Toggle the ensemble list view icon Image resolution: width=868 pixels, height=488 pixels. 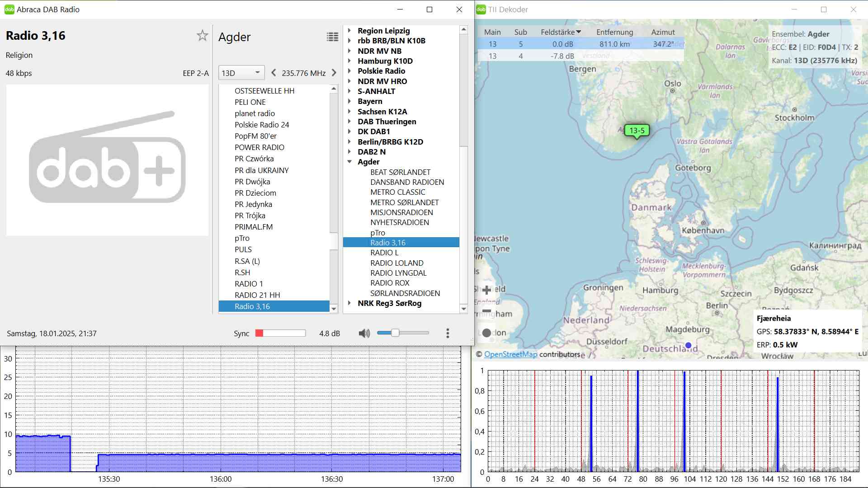click(x=332, y=37)
